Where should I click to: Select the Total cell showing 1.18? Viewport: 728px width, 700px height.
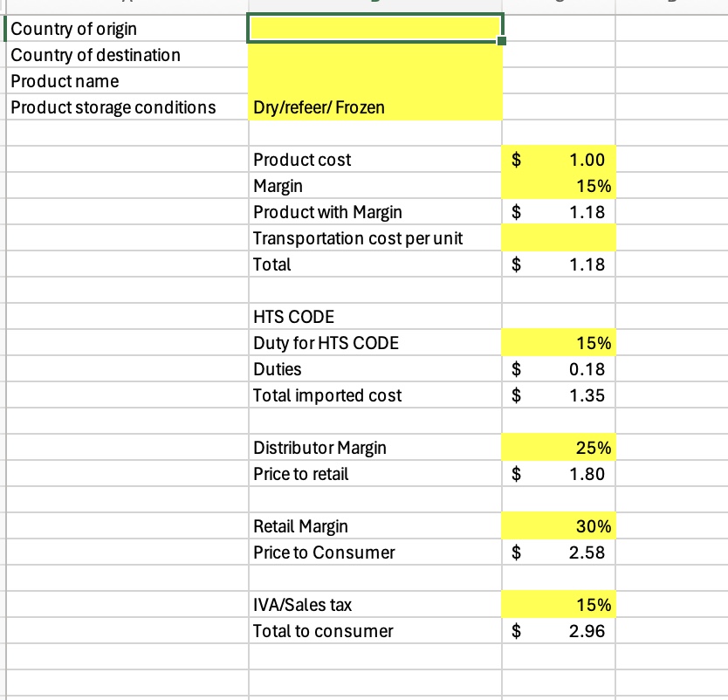(559, 264)
